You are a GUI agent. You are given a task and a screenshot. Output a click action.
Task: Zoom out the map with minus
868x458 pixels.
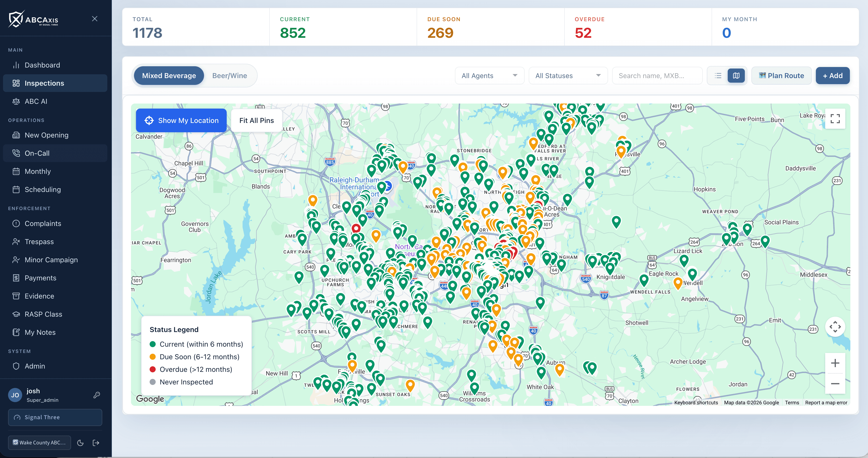coord(835,383)
